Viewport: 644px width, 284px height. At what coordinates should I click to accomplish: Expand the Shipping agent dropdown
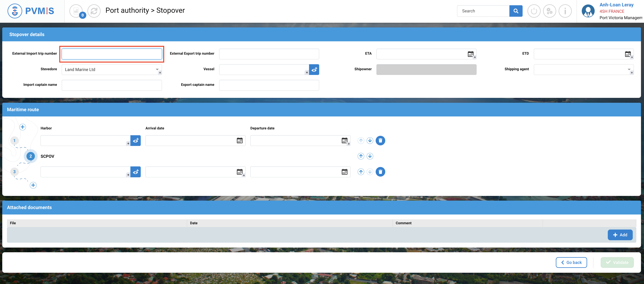tap(629, 69)
